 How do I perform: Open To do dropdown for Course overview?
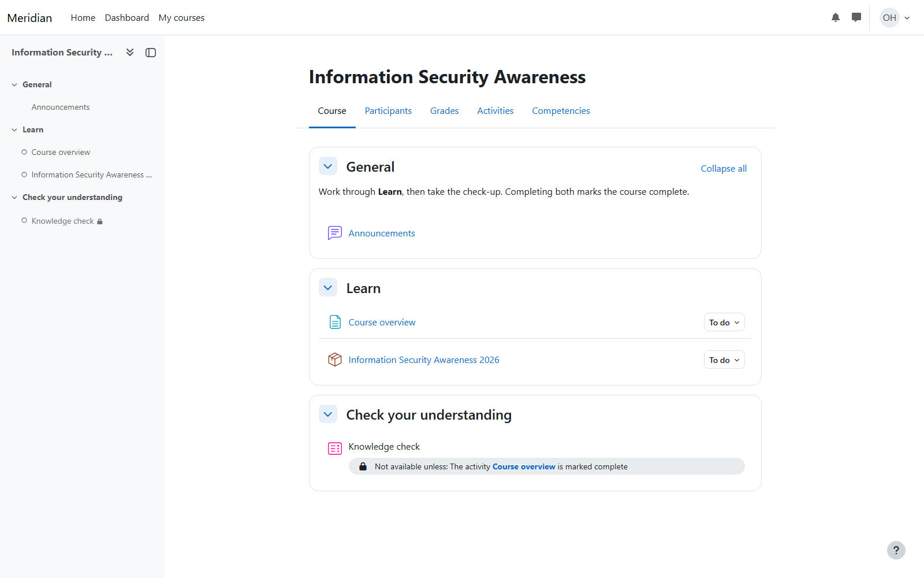pyautogui.click(x=724, y=323)
